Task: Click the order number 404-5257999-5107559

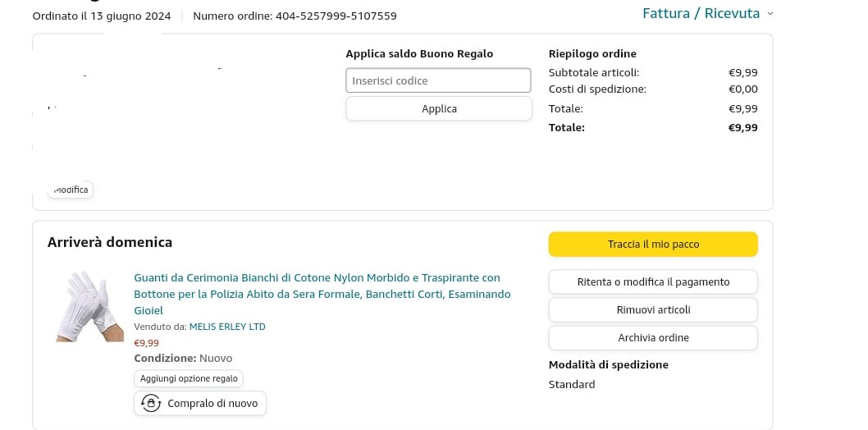Action: pos(336,16)
